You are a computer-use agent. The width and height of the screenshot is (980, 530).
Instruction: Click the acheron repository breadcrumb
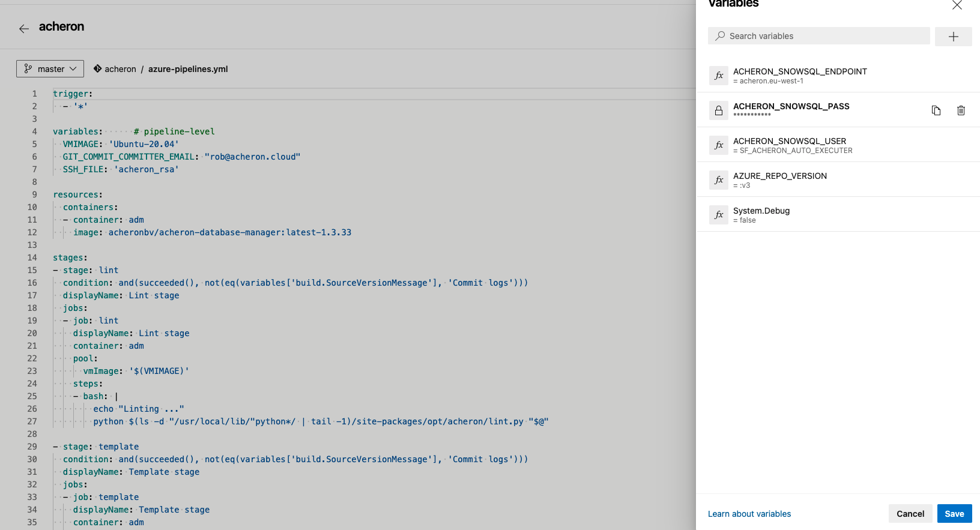(x=120, y=69)
